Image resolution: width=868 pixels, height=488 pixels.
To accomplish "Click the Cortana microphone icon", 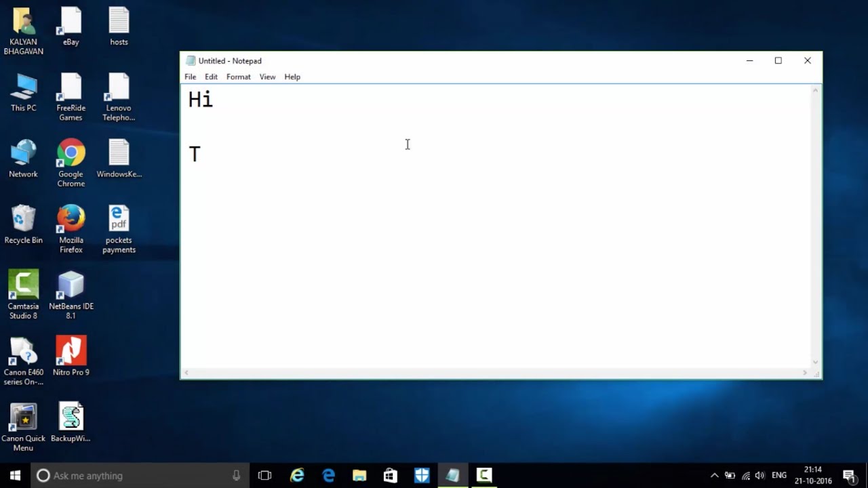I will tap(236, 476).
